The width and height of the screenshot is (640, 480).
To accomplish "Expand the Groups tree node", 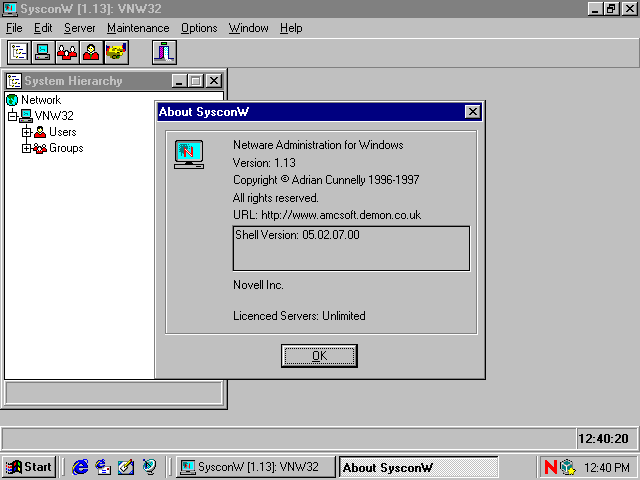I will (26, 148).
